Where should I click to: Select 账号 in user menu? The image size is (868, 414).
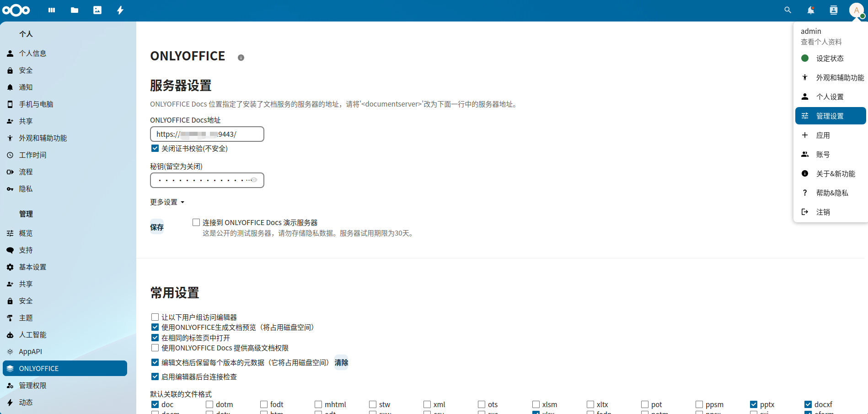click(830, 155)
